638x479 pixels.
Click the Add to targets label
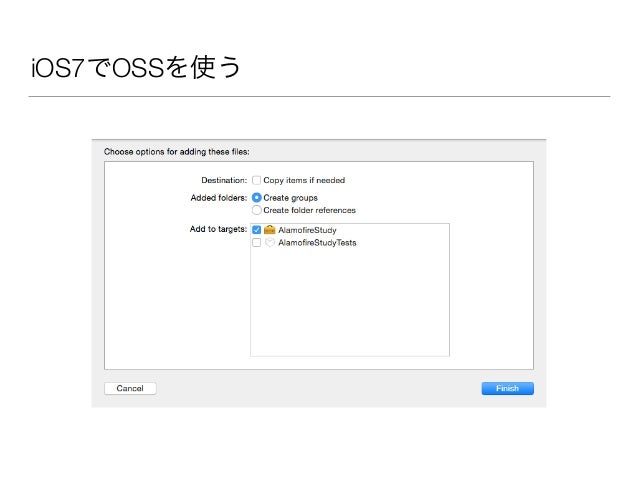tap(218, 229)
